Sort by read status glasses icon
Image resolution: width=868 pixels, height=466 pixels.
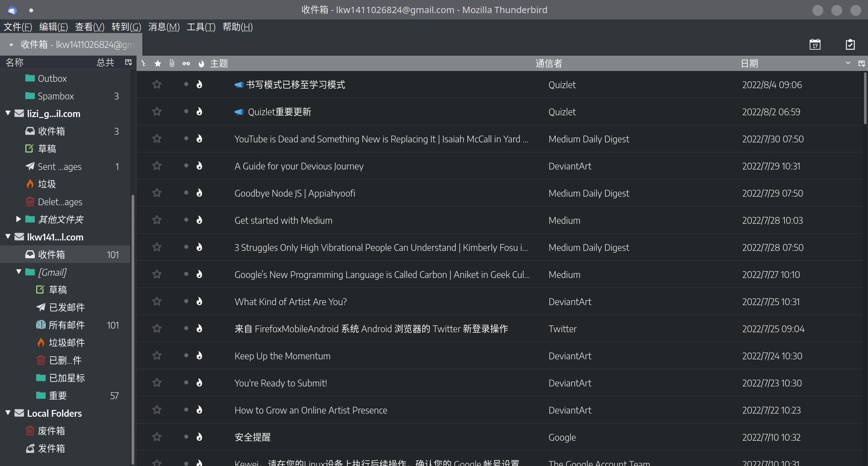point(186,63)
